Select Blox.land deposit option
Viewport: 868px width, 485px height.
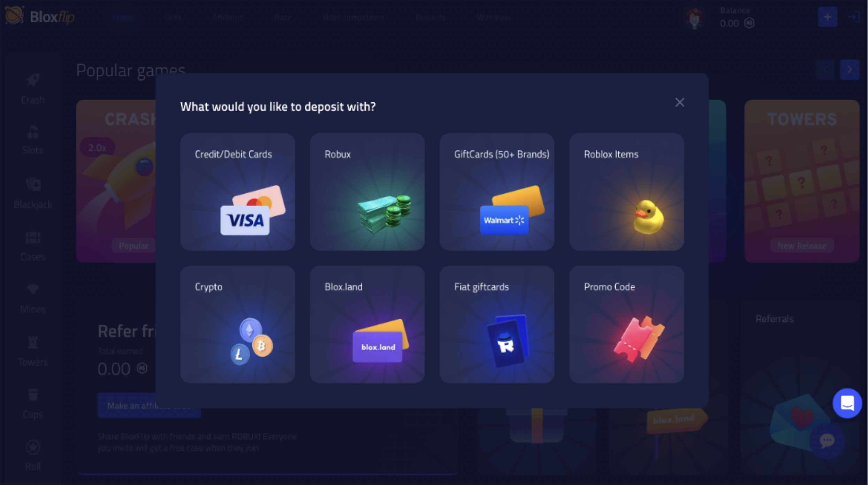pyautogui.click(x=367, y=324)
